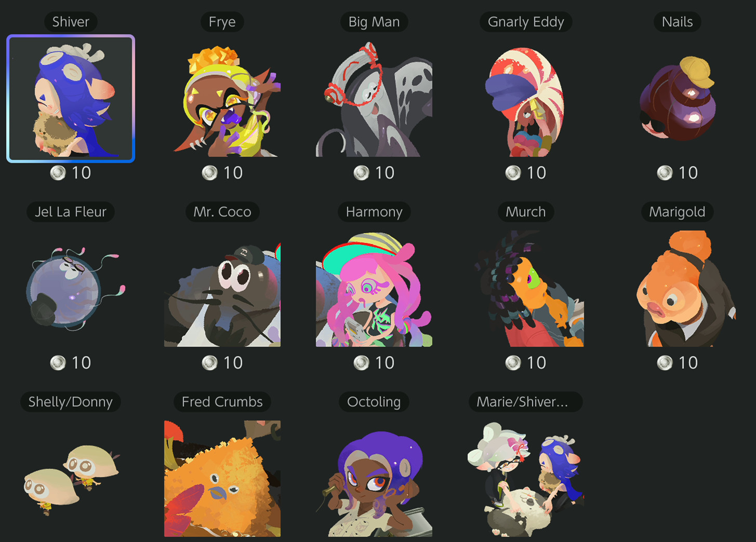Image resolution: width=756 pixels, height=542 pixels.
Task: Pick the Mr. Coco icon
Action: (222, 289)
